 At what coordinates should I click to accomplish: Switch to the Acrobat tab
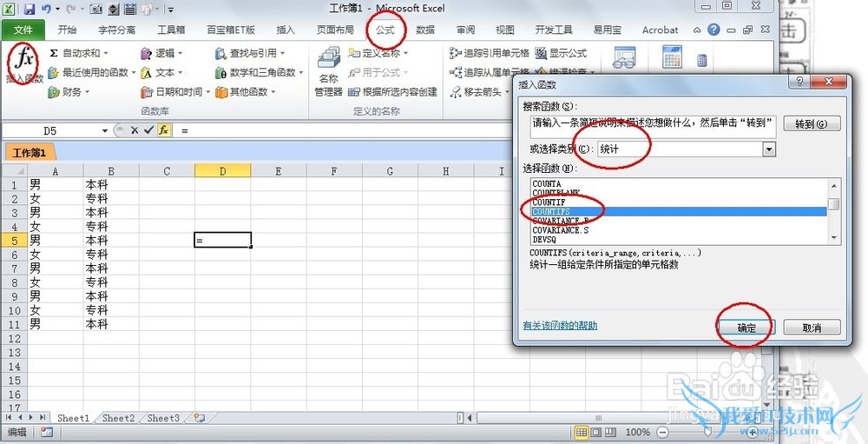coord(660,30)
